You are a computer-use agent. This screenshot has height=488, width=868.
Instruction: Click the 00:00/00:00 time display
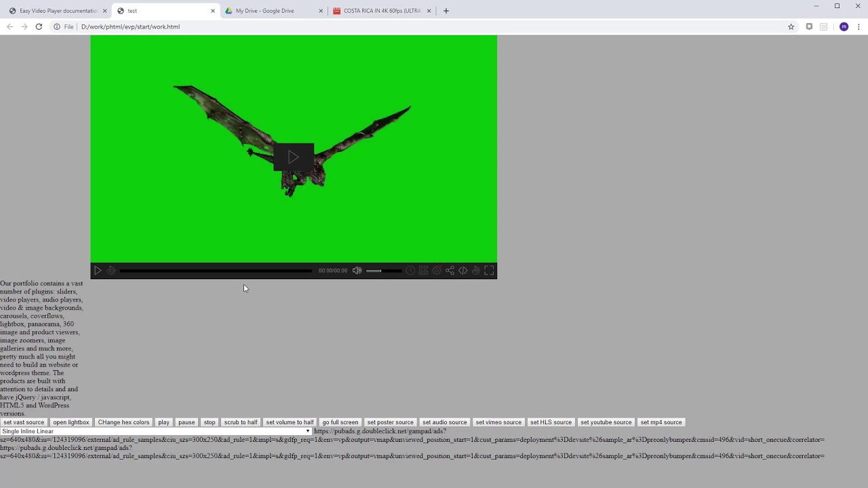pyautogui.click(x=333, y=270)
